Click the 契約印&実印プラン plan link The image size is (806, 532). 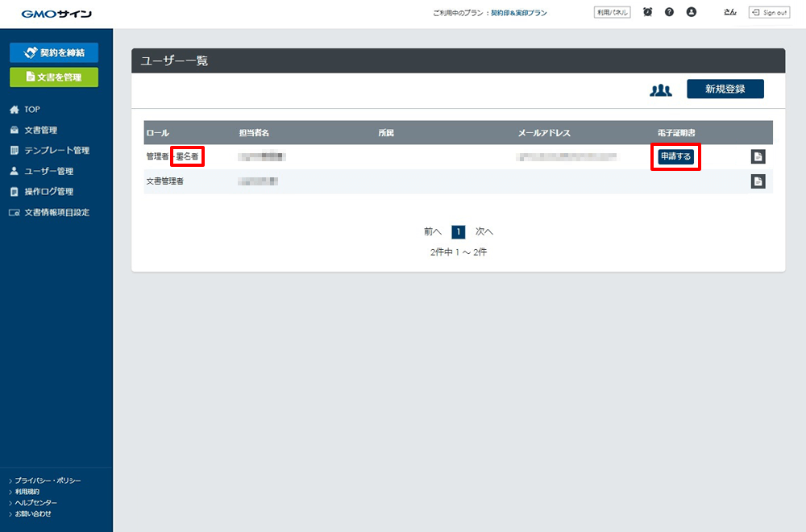[x=518, y=13]
